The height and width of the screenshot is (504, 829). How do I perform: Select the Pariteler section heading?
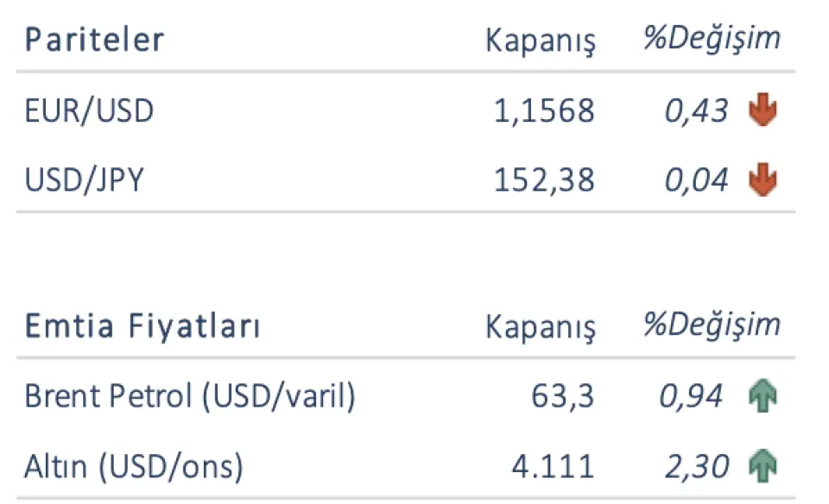click(94, 41)
